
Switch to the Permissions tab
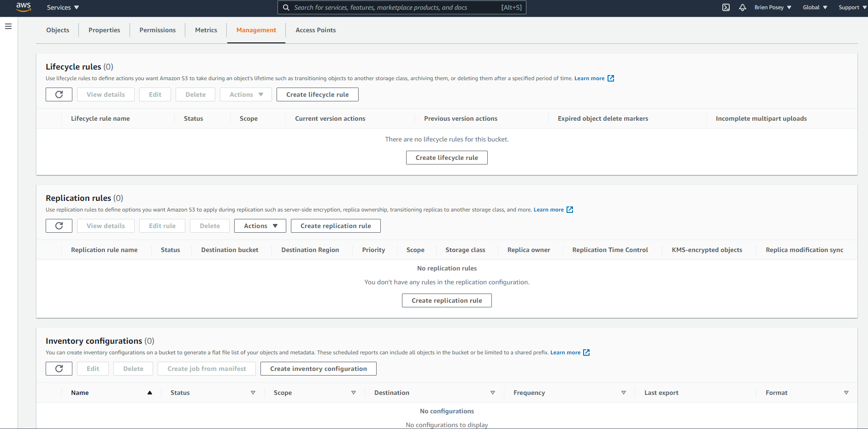(x=157, y=30)
